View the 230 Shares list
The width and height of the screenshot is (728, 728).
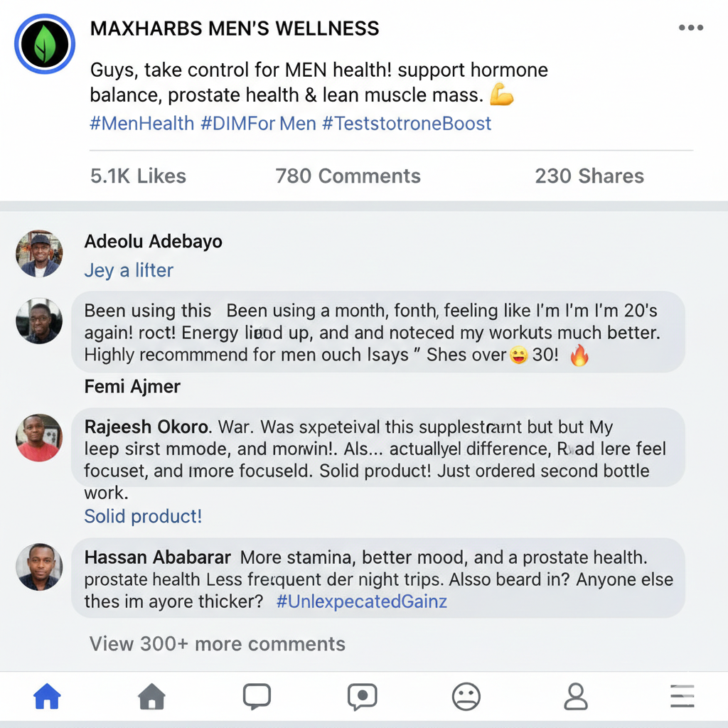coord(589,176)
